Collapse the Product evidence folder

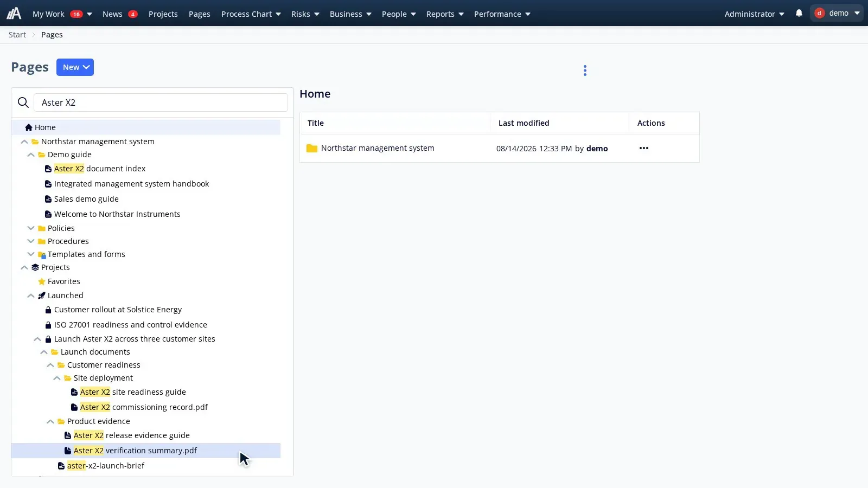[x=50, y=421]
